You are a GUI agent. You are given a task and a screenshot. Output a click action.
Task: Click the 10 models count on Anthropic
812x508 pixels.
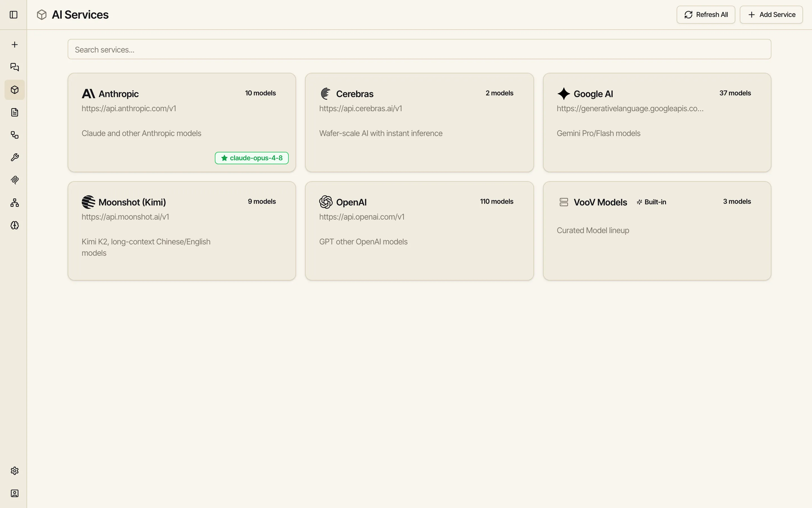click(261, 93)
